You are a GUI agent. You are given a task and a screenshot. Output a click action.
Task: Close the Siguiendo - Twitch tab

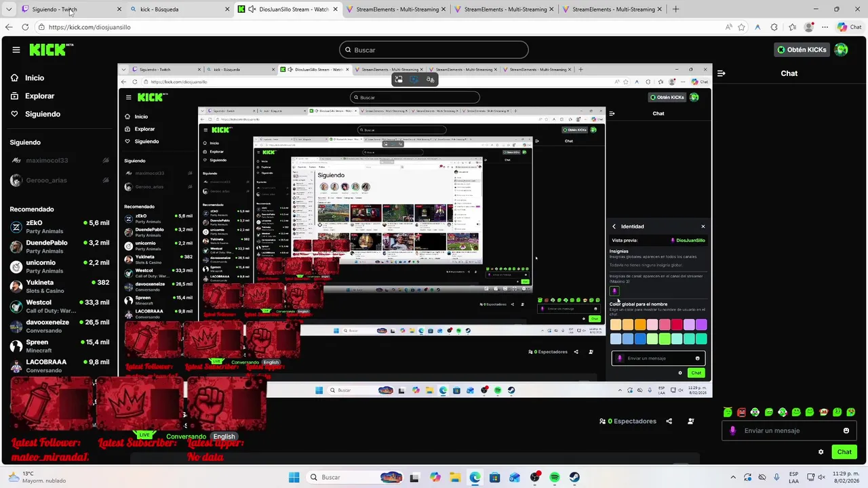[x=119, y=9]
